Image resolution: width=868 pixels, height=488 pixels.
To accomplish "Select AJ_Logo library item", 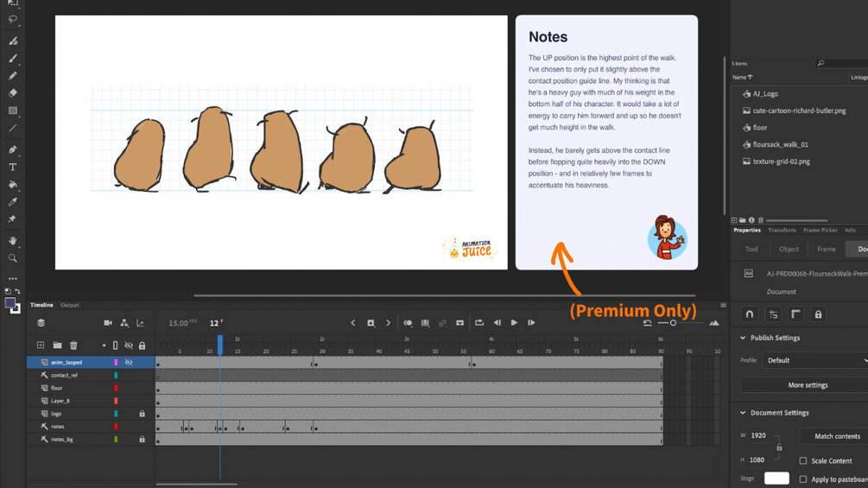I will [765, 93].
